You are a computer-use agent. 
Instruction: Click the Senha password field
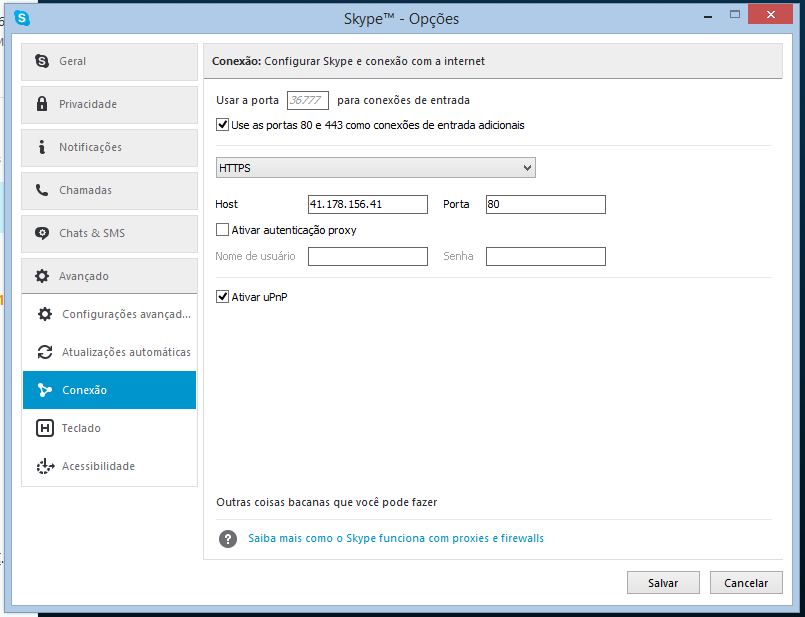tap(546, 257)
